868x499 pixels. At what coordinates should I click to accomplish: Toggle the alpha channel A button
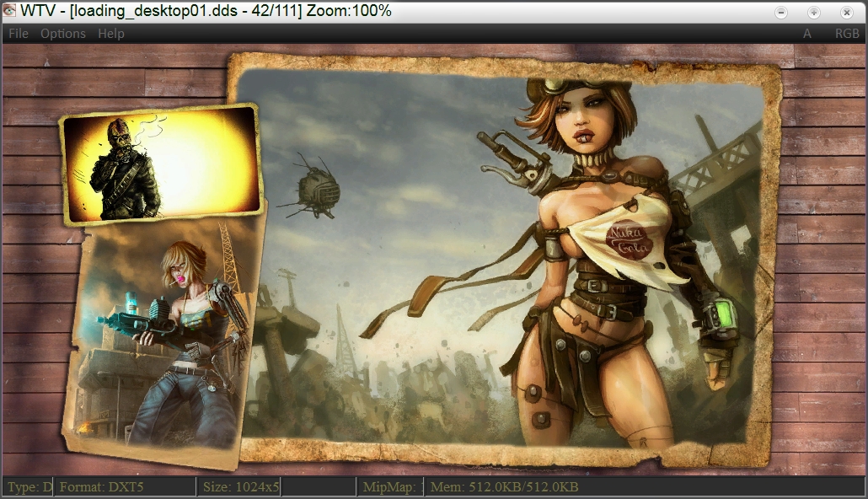(807, 34)
